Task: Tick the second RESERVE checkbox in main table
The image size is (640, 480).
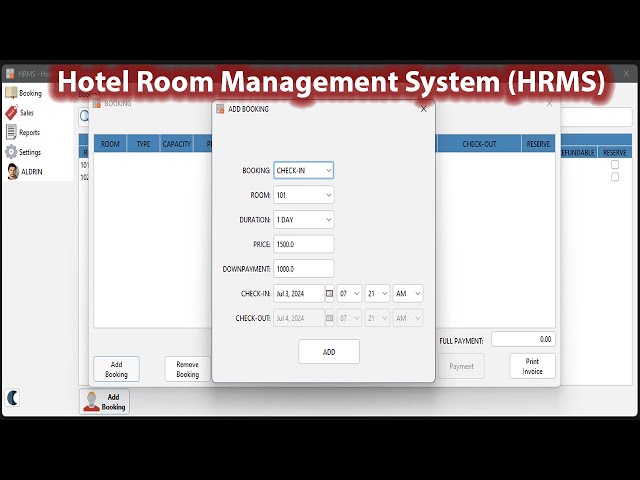Action: [x=615, y=177]
